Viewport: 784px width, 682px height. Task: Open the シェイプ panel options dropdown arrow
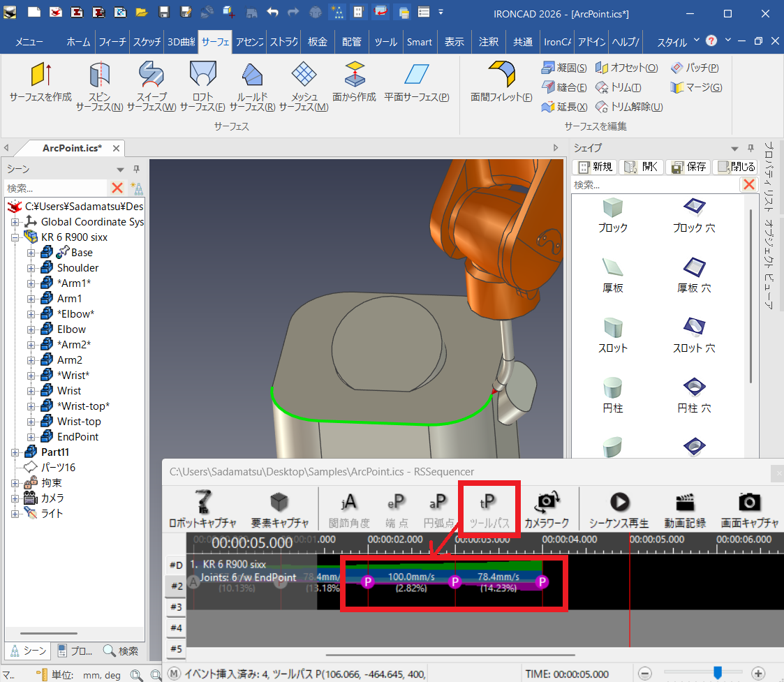point(734,149)
